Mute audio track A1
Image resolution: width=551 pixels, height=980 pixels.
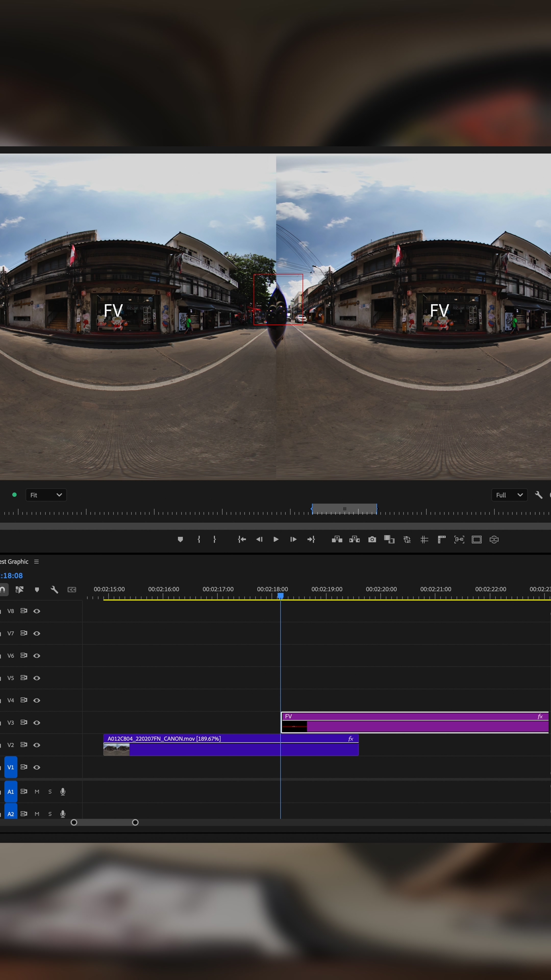tap(37, 792)
